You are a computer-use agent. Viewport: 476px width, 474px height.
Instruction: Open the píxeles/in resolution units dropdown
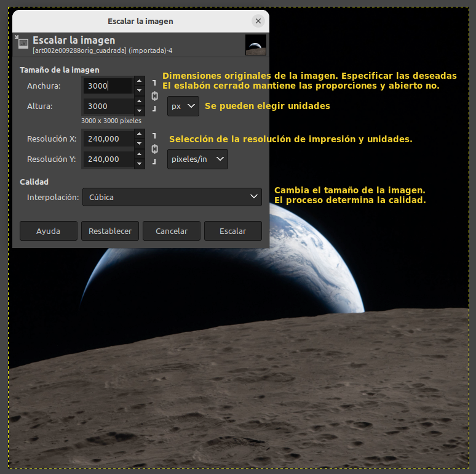click(197, 159)
